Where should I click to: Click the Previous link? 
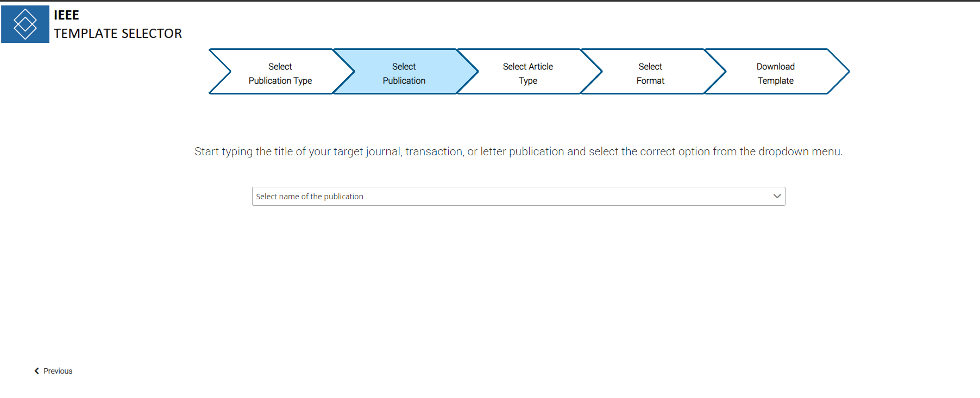tap(53, 371)
